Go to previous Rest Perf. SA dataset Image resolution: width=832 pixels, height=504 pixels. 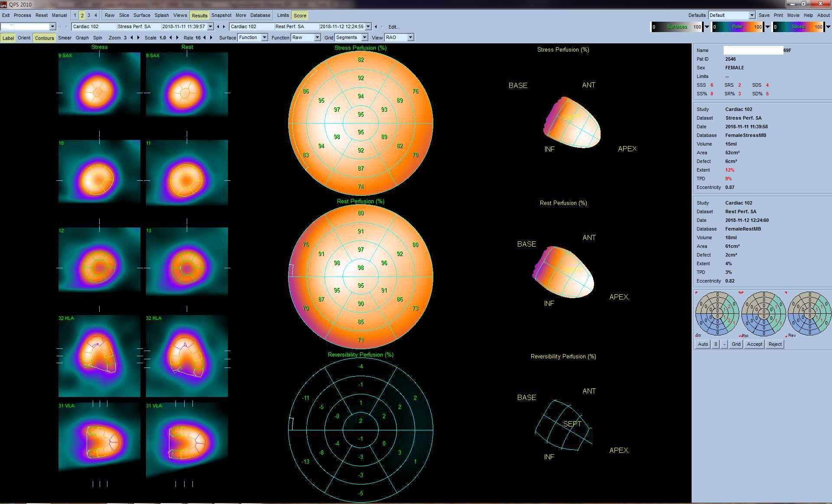point(376,26)
